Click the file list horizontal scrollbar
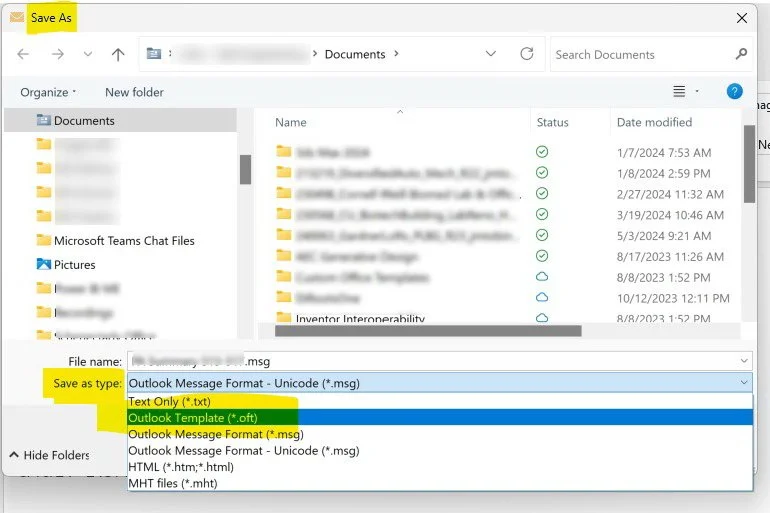Screen dimensions: 770x513 click(x=428, y=331)
